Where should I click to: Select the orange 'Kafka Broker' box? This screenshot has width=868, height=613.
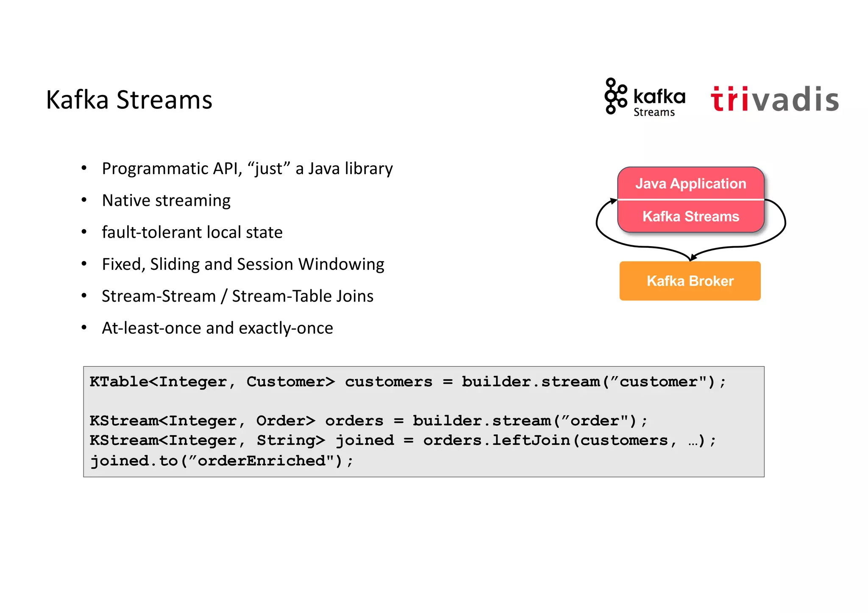(690, 281)
